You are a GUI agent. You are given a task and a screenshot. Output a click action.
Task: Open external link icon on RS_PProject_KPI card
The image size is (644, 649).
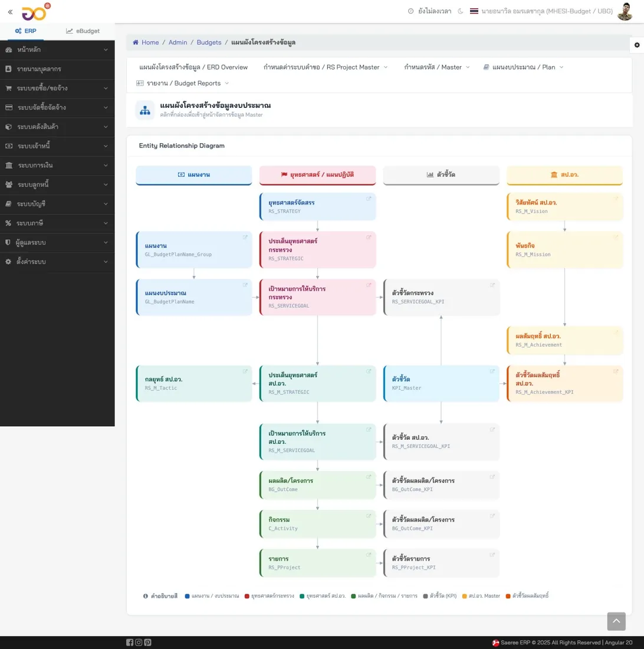[x=492, y=555]
